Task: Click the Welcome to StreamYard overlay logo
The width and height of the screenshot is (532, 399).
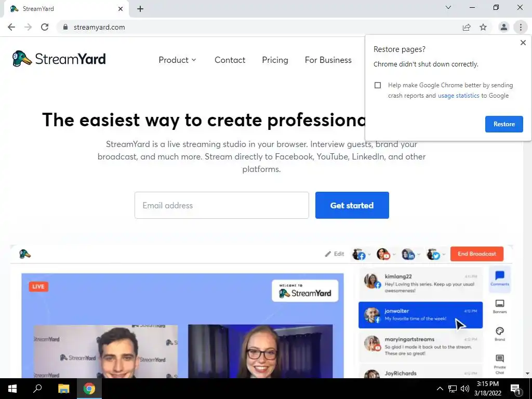Action: click(x=305, y=291)
